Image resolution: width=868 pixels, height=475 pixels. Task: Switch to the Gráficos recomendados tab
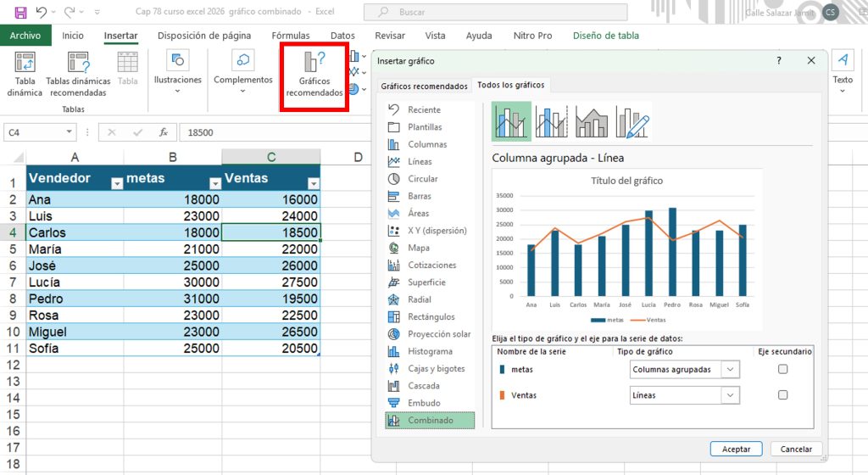(424, 86)
